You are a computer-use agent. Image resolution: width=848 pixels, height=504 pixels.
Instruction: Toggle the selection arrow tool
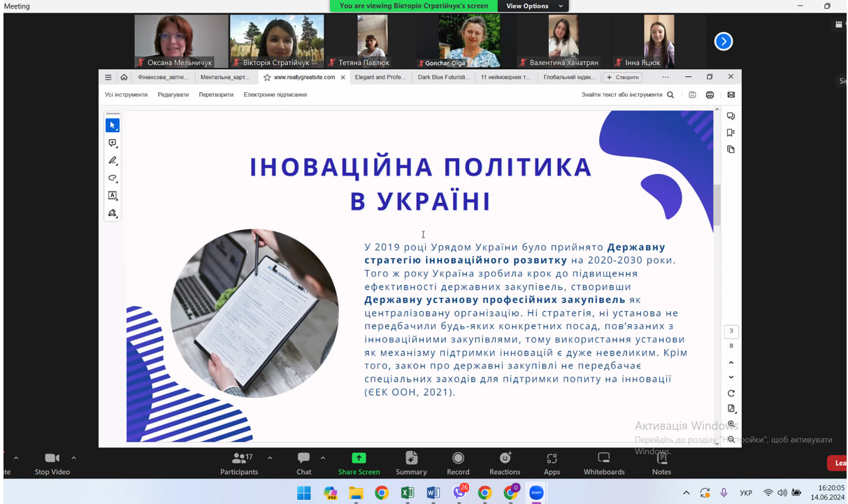point(113,125)
